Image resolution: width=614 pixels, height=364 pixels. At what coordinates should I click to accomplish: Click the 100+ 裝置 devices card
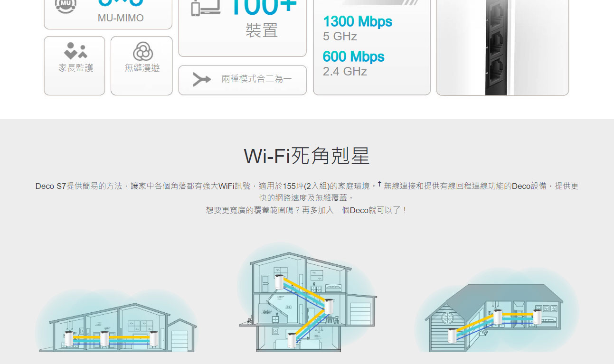[x=242, y=28]
